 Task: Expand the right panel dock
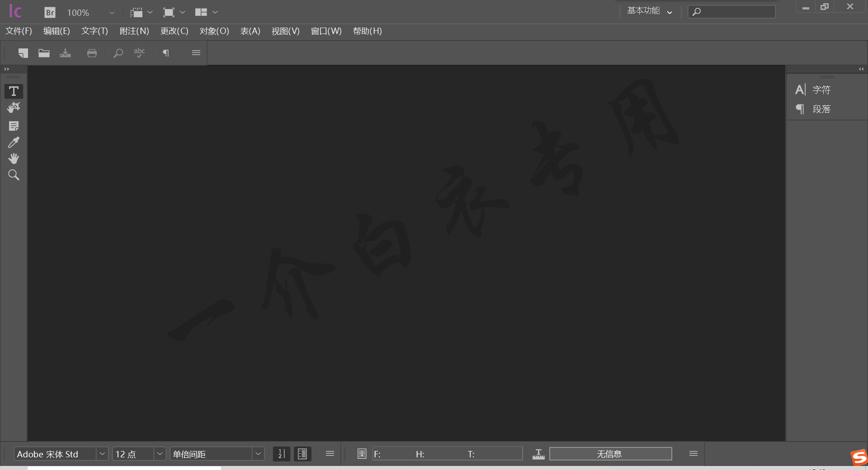point(861,69)
